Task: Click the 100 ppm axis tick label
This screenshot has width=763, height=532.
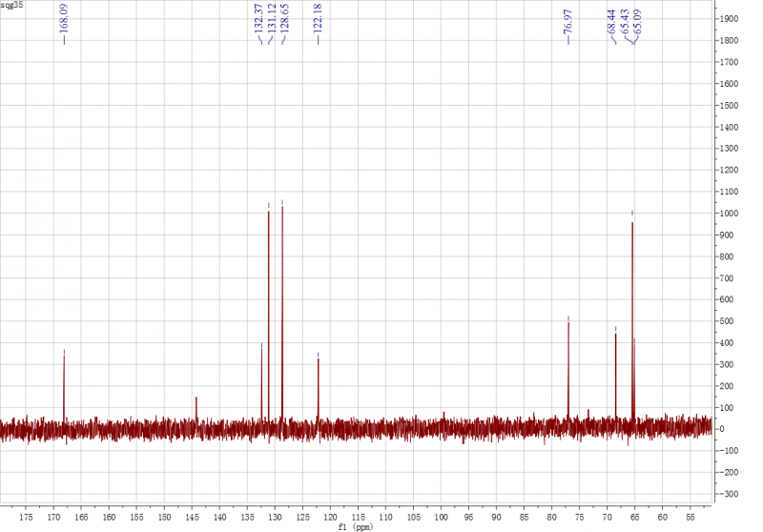Action: [x=441, y=518]
